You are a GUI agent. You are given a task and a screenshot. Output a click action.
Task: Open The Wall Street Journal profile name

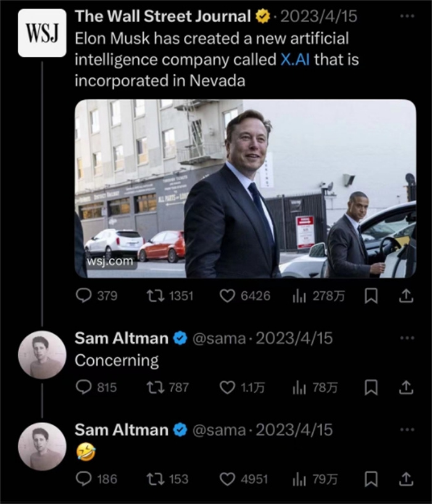(x=164, y=17)
